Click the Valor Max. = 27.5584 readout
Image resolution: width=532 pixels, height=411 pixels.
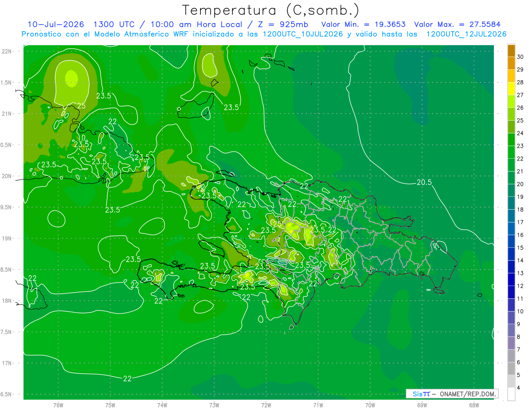coord(459,24)
